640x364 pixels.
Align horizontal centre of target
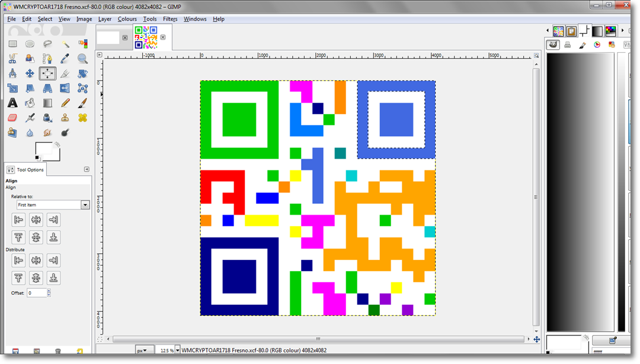tap(36, 220)
